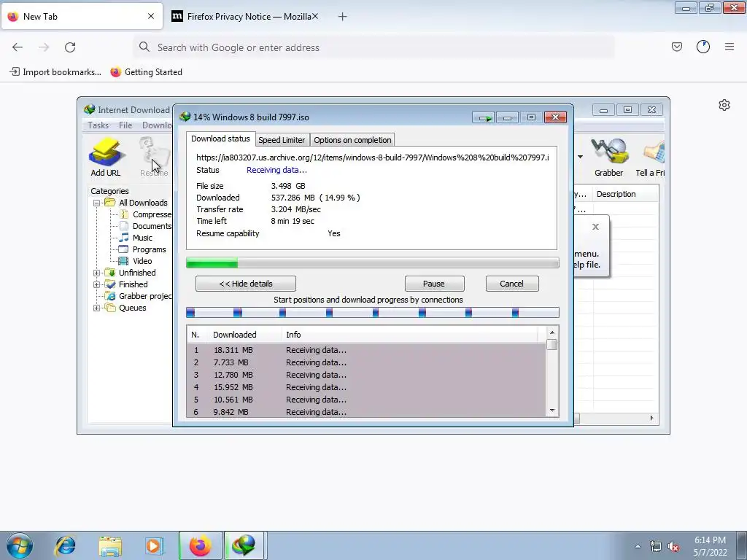Viewport: 747px width, 560px height.
Task: Close the Firefox Privacy Notice tab
Action: [x=315, y=16]
